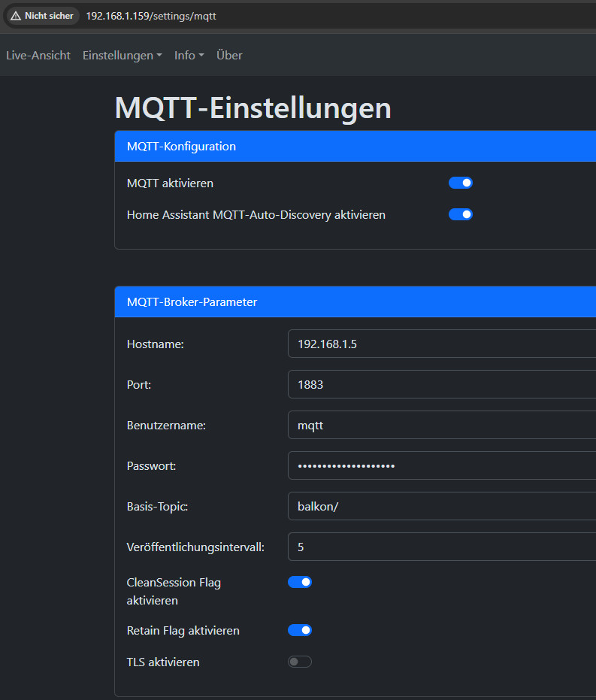This screenshot has height=700, width=596.
Task: Click the MQTT-Einstellungen page heading
Action: [253, 108]
